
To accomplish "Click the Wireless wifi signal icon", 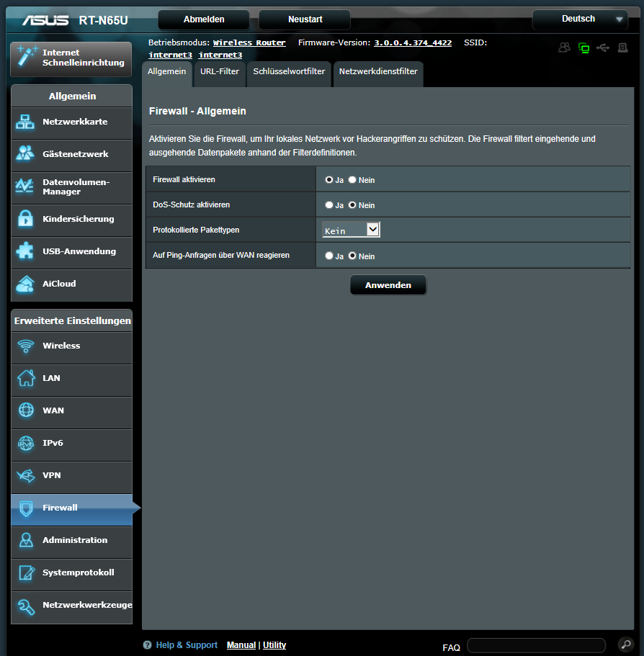I will (26, 346).
